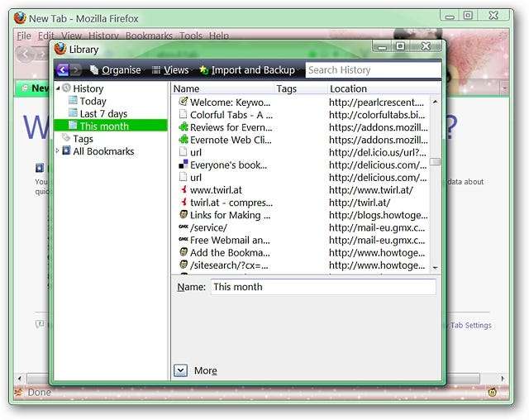Open the File menu in Firefox
Screen dimensions: 529x420
click(24, 36)
